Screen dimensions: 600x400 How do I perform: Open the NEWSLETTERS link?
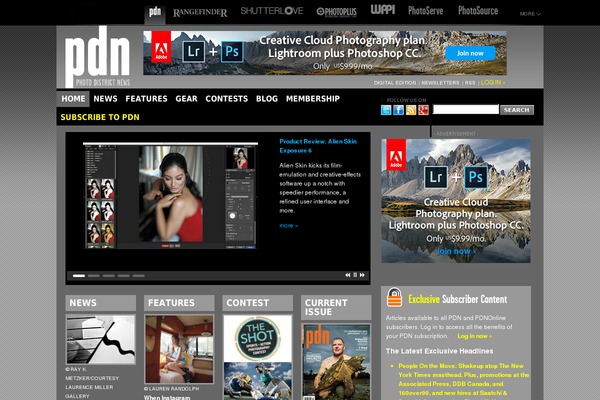tap(440, 83)
